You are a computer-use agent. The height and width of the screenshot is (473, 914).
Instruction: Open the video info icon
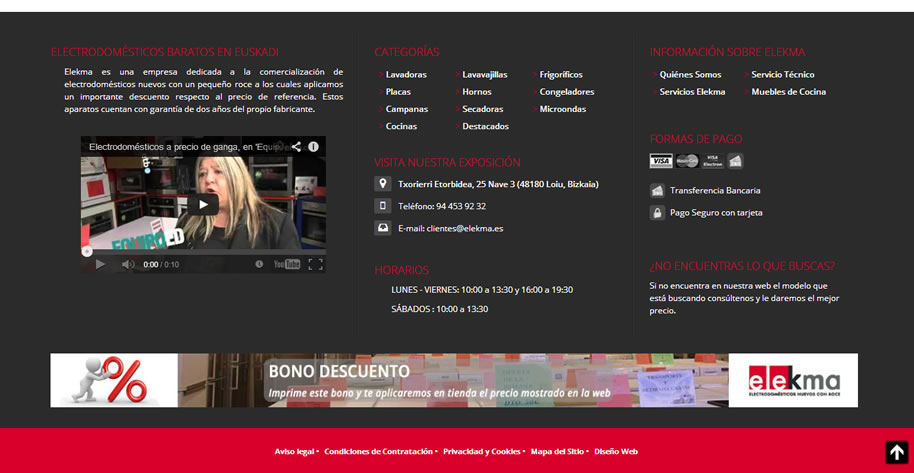coord(314,146)
